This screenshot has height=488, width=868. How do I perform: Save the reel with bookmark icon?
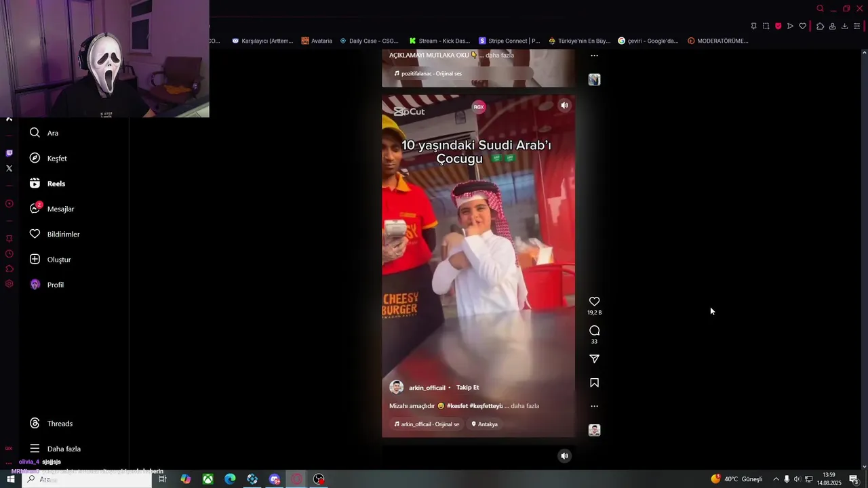pos(594,383)
